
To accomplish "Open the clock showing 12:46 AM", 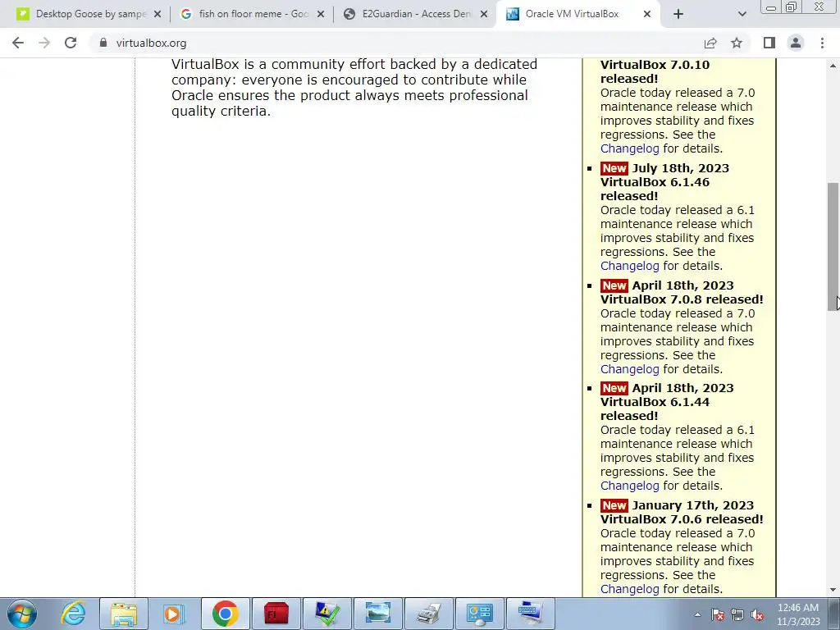I will click(x=798, y=614).
